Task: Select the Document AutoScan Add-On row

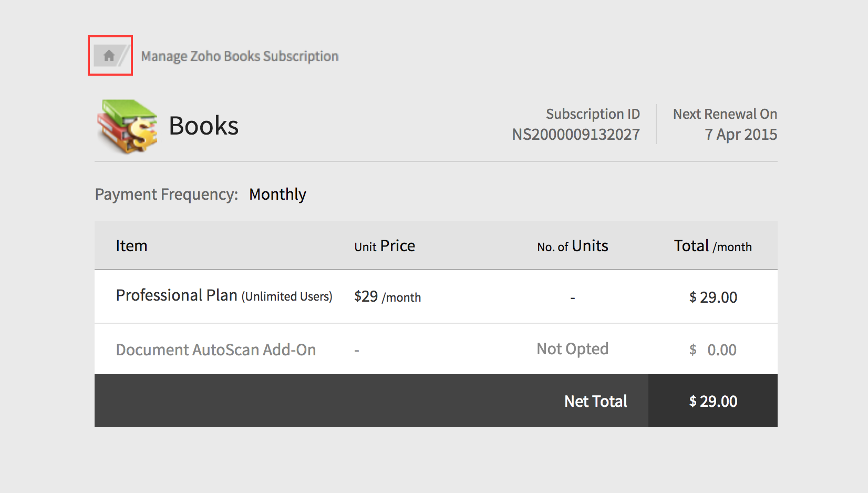Action: [x=436, y=349]
